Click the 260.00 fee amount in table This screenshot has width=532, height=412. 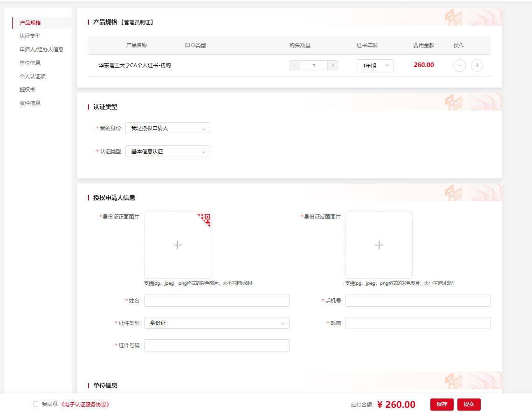pos(424,65)
